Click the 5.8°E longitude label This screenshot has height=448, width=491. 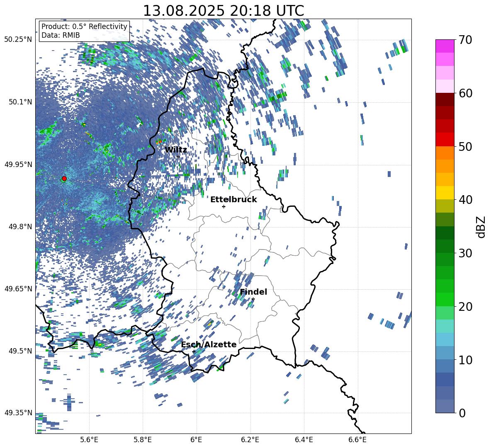coord(143,440)
